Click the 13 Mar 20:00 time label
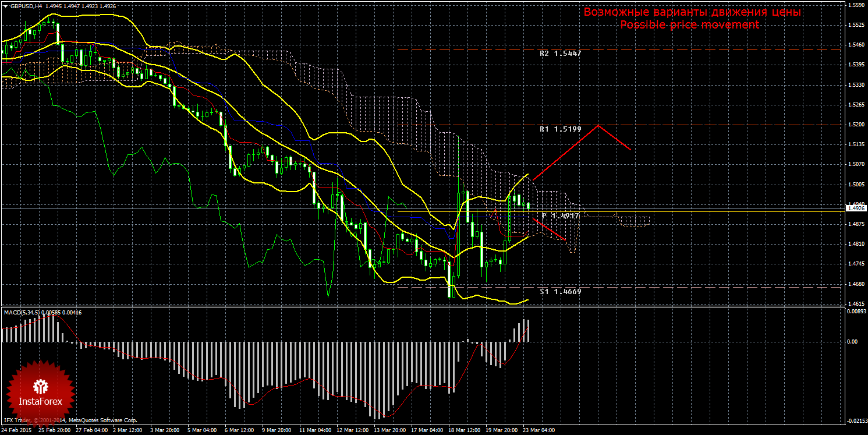The height and width of the screenshot is (435, 868). click(391, 430)
